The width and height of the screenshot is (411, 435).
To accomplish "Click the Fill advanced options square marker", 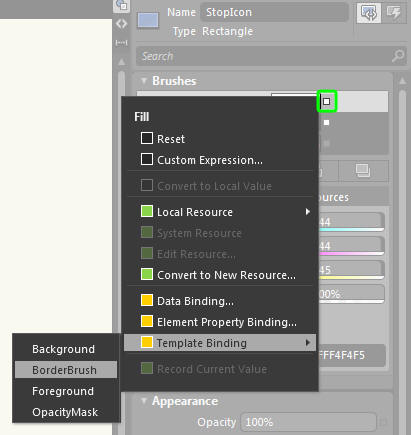I will coord(327,101).
